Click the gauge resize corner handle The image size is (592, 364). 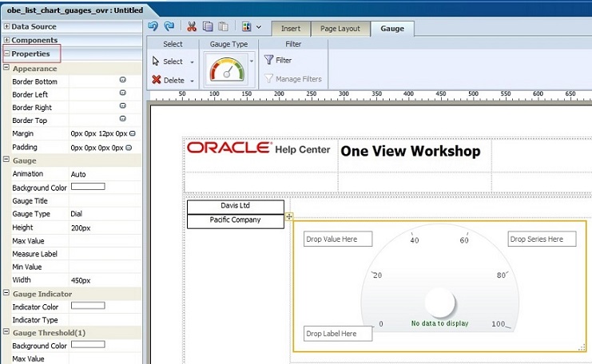(582, 348)
